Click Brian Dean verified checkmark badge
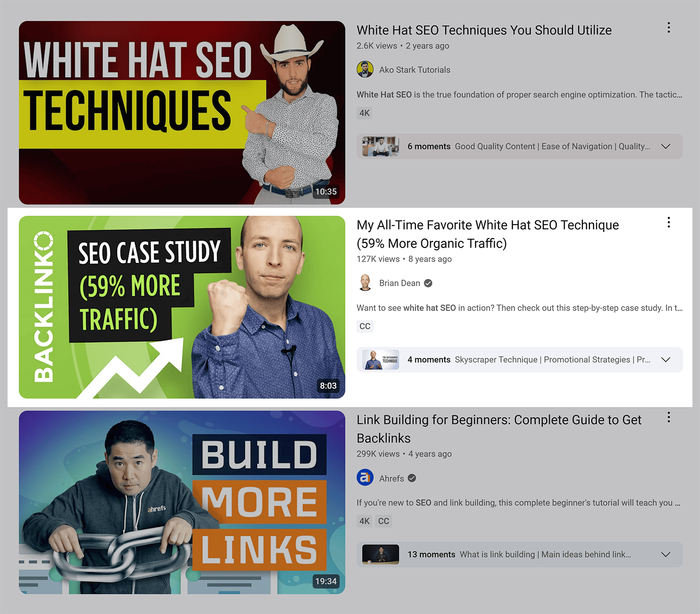Viewport: 700px width, 614px height. [x=428, y=283]
